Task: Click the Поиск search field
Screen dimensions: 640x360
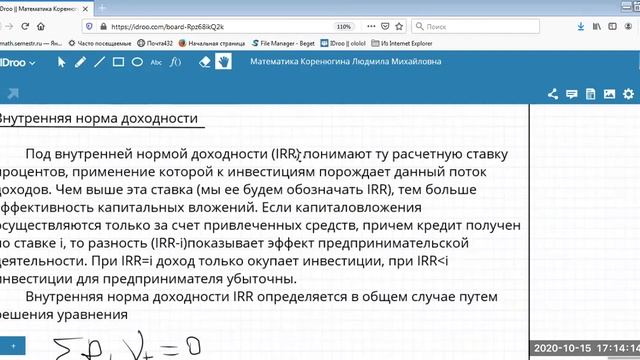Action: click(x=476, y=27)
